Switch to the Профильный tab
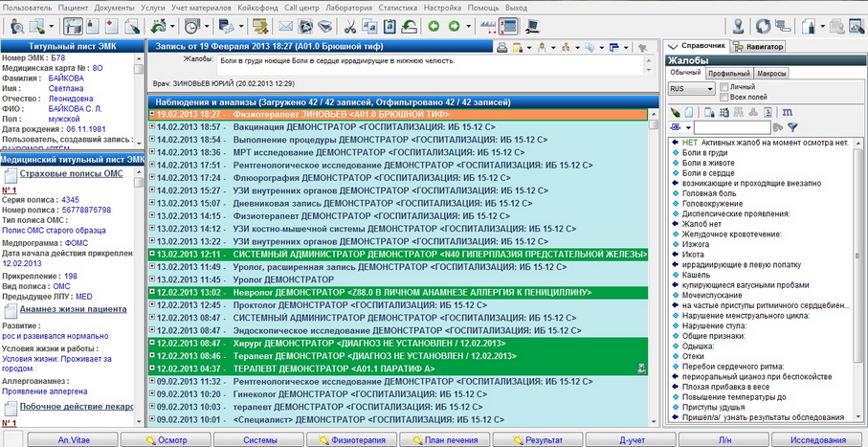Viewport: 868px width, 447px height. pyautogui.click(x=729, y=73)
